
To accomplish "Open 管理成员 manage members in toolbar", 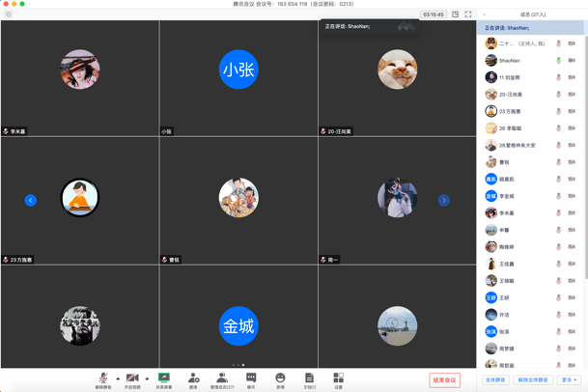I will click(222, 378).
